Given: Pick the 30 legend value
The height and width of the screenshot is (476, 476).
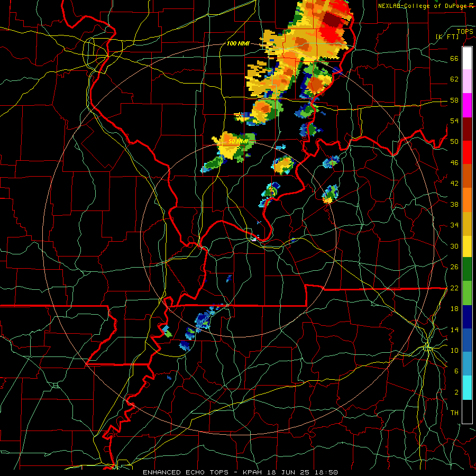Looking at the screenshot, I should [454, 246].
